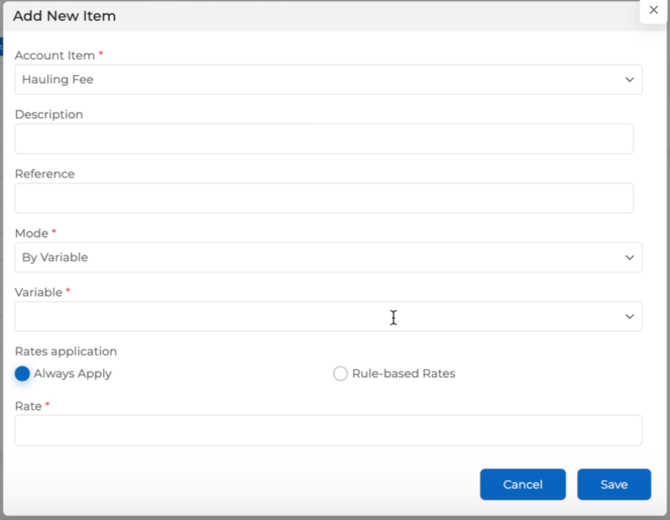670x520 pixels.
Task: Click the Account Item dropdown chevron arrow
Action: [629, 80]
